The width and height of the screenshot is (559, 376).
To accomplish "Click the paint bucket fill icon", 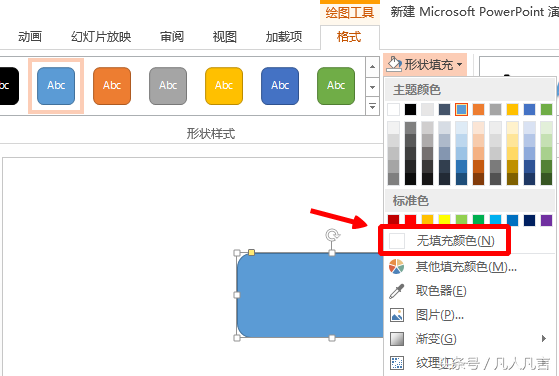I will click(x=394, y=64).
